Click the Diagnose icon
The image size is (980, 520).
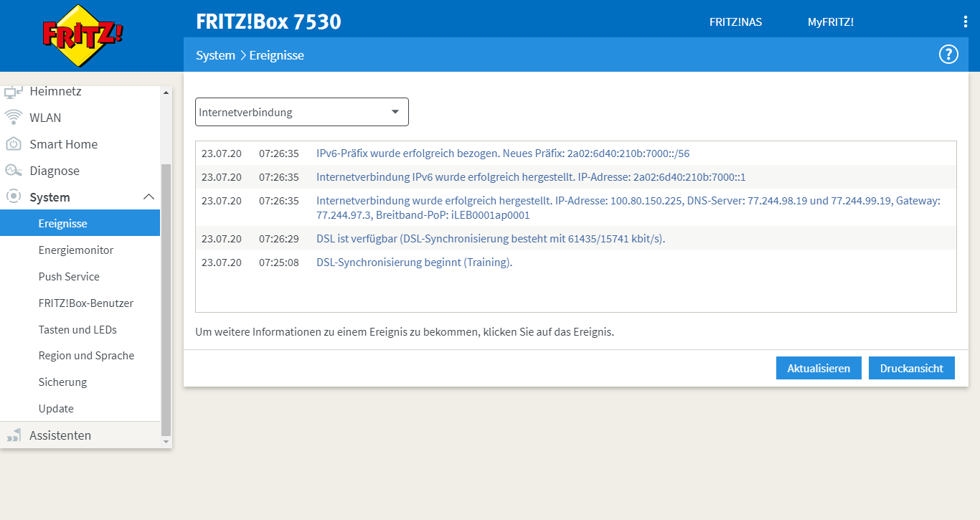pyautogui.click(x=14, y=171)
